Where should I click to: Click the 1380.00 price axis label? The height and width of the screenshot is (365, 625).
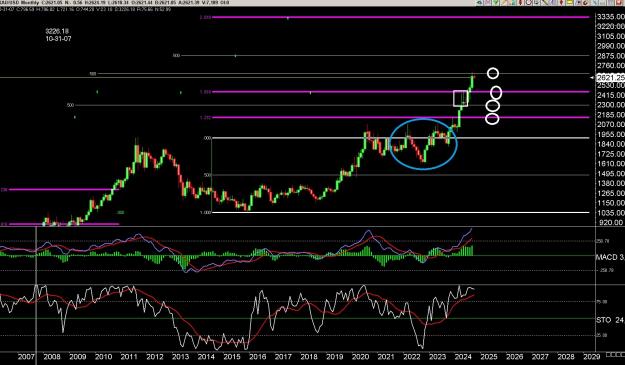pos(610,184)
